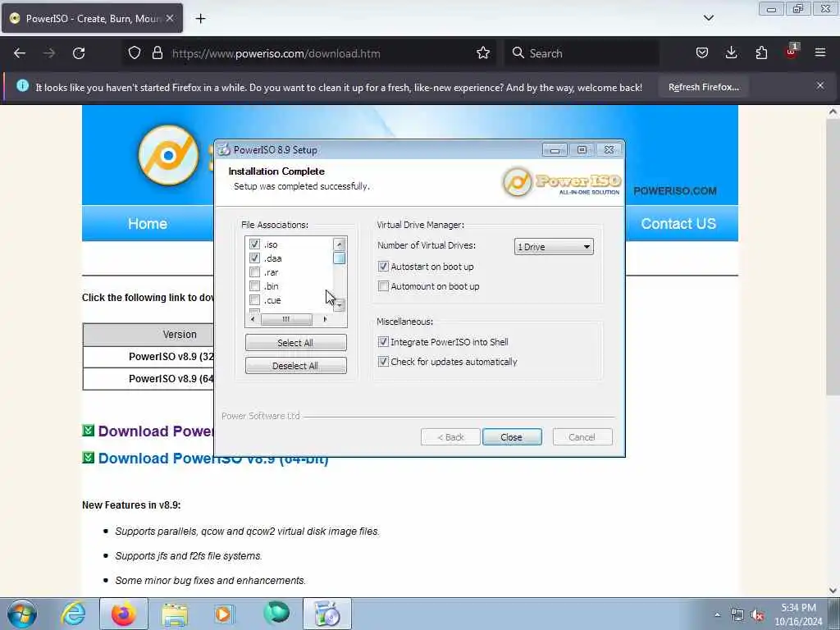This screenshot has width=840, height=630.
Task: Open the Number of Virtual Drives dropdown
Action: [554, 246]
